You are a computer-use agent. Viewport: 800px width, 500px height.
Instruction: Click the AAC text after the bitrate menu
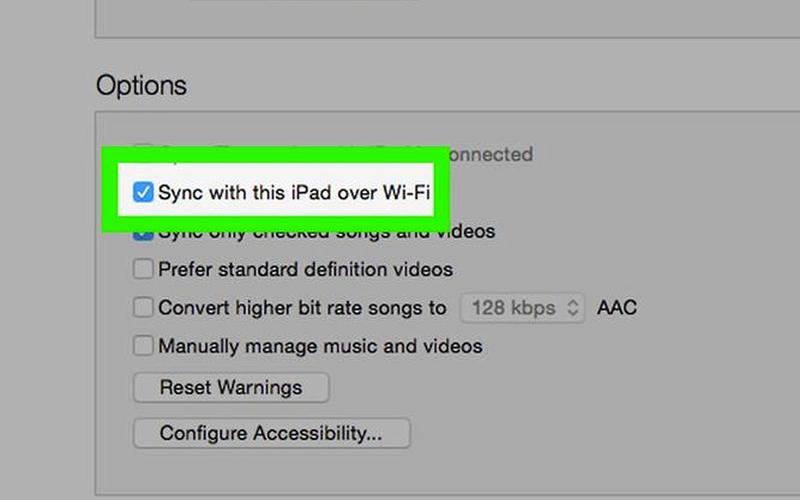[617, 308]
